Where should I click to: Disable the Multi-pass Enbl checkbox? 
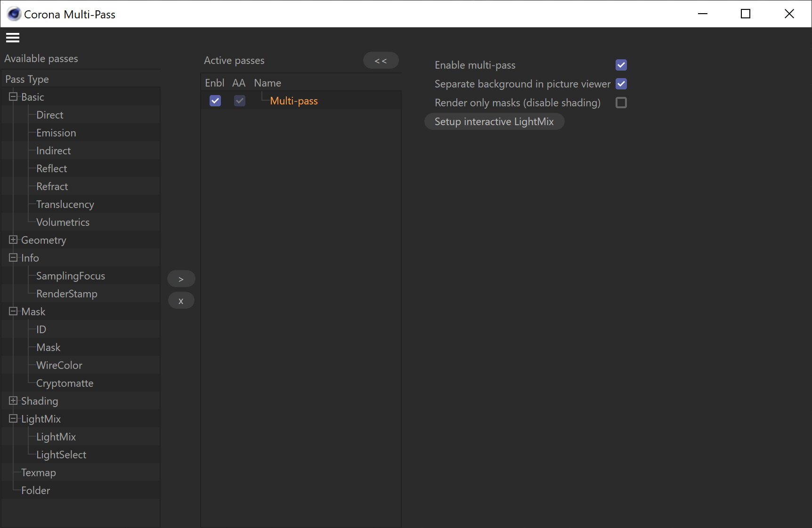pyautogui.click(x=215, y=101)
